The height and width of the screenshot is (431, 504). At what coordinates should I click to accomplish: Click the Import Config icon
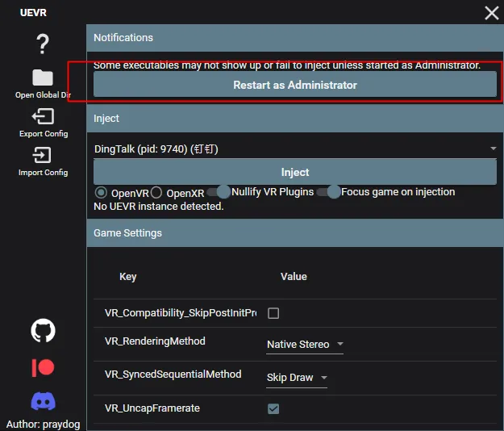43,155
